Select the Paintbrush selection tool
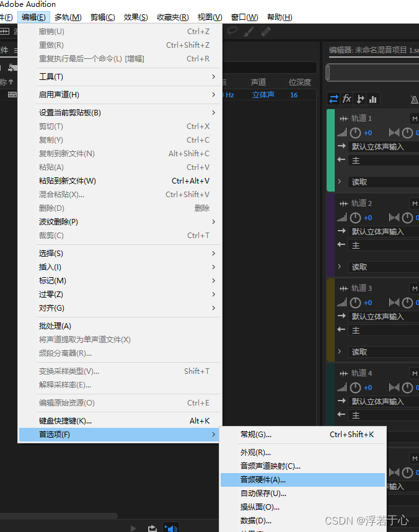 click(249, 31)
